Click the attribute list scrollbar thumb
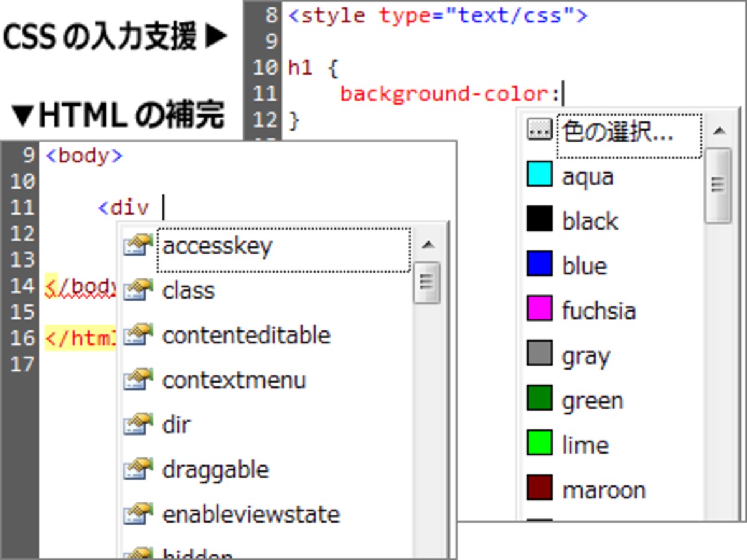This screenshot has width=747, height=560. [427, 282]
